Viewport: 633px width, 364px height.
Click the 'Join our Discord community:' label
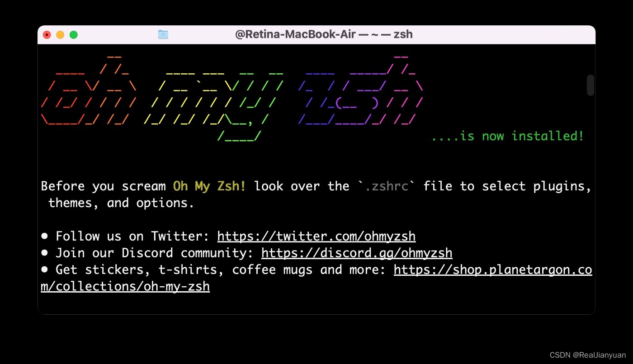click(155, 253)
